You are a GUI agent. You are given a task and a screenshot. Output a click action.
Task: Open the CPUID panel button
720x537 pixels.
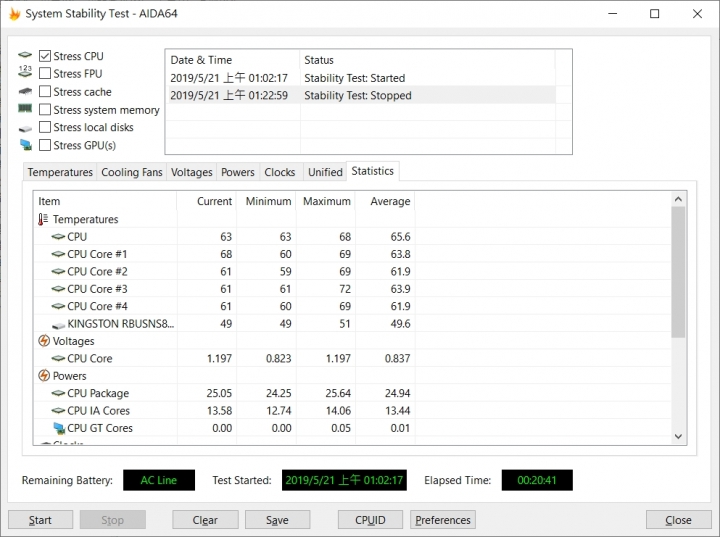(x=370, y=520)
